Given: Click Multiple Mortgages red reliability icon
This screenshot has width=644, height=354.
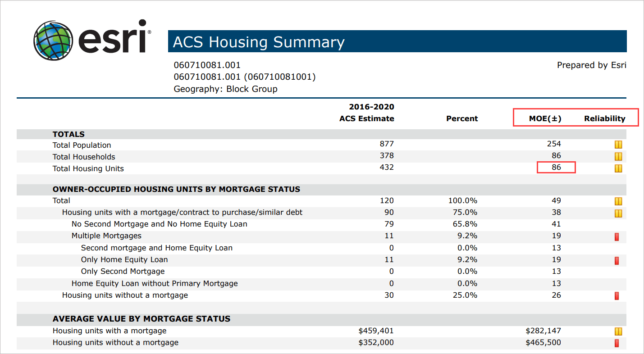Looking at the screenshot, I should point(617,237).
